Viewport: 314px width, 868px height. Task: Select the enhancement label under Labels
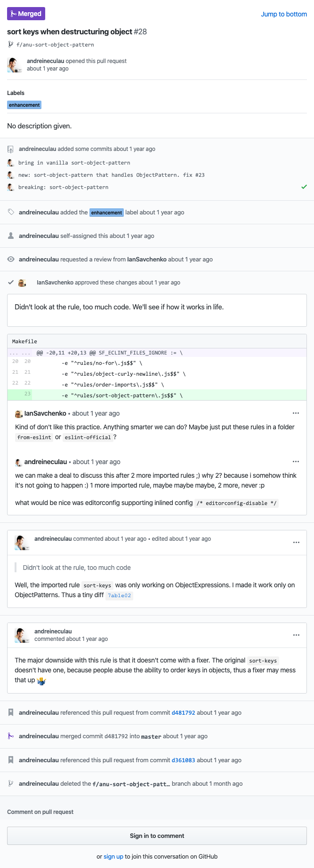click(x=24, y=105)
